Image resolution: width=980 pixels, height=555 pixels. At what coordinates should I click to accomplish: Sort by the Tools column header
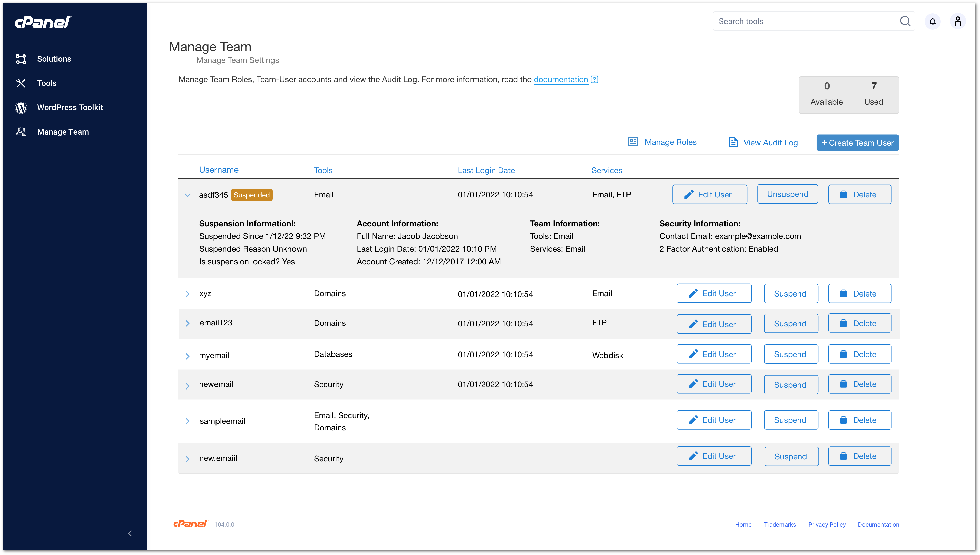click(323, 170)
